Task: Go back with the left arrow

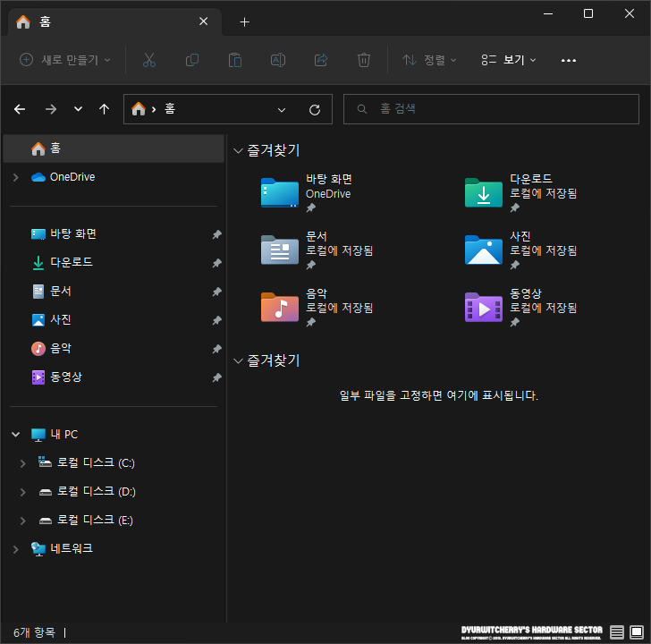Action: (x=20, y=109)
